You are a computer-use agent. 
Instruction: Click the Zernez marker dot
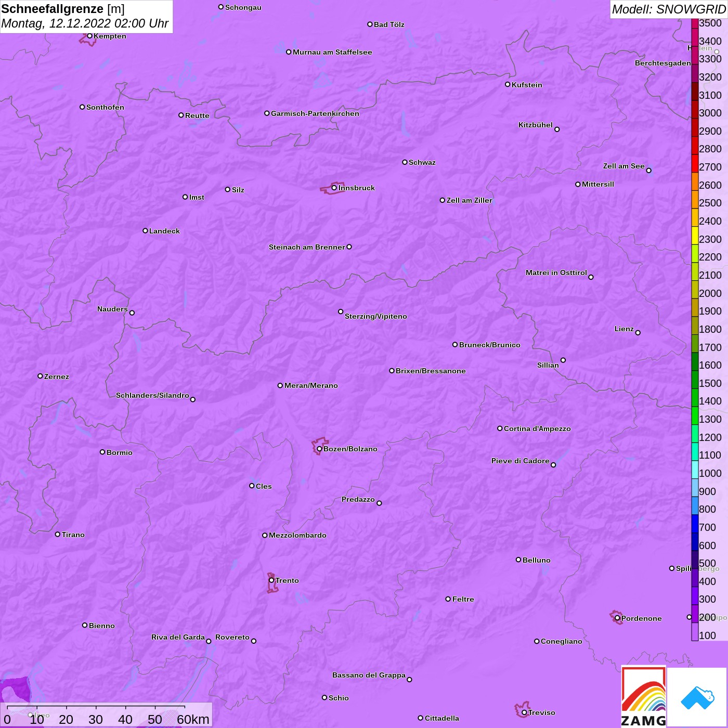(x=40, y=376)
